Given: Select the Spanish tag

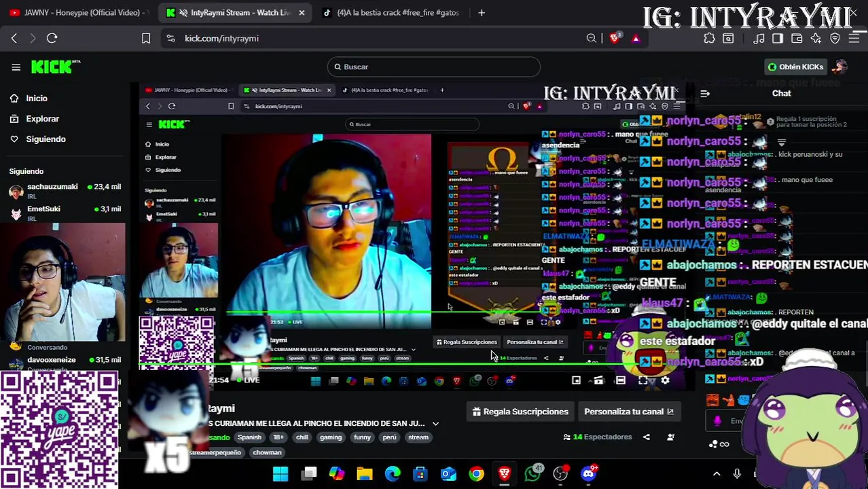Looking at the screenshot, I should [249, 437].
